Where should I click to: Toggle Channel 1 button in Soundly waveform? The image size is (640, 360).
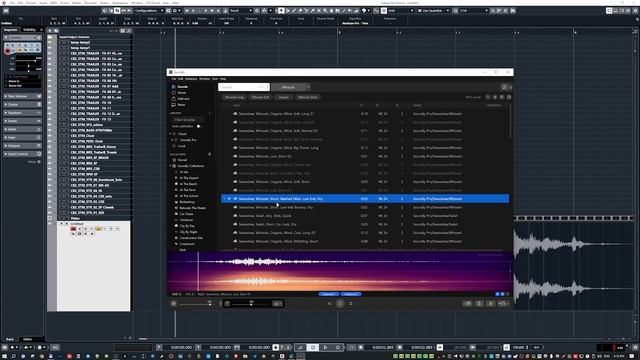328,294
